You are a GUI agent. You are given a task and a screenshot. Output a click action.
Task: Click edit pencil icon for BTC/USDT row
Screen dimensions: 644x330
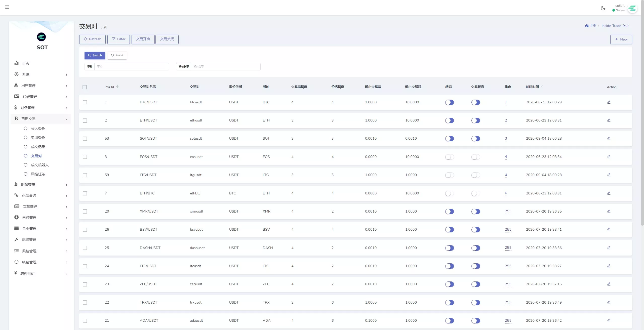pyautogui.click(x=609, y=102)
